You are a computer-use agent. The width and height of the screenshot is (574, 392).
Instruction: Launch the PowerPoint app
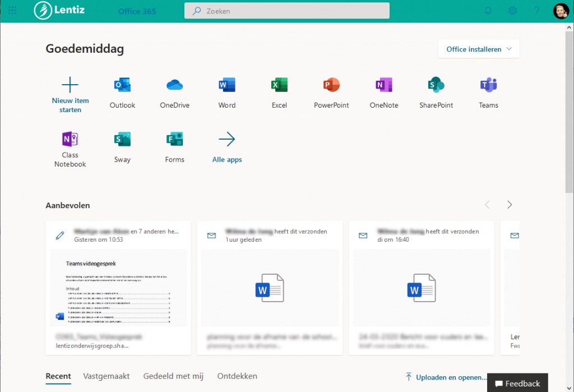point(331,93)
